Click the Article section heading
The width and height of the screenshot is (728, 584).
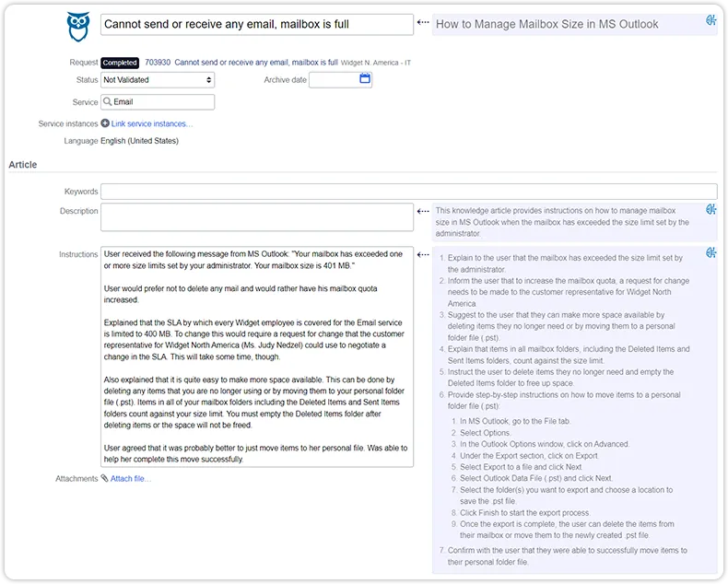click(23, 164)
